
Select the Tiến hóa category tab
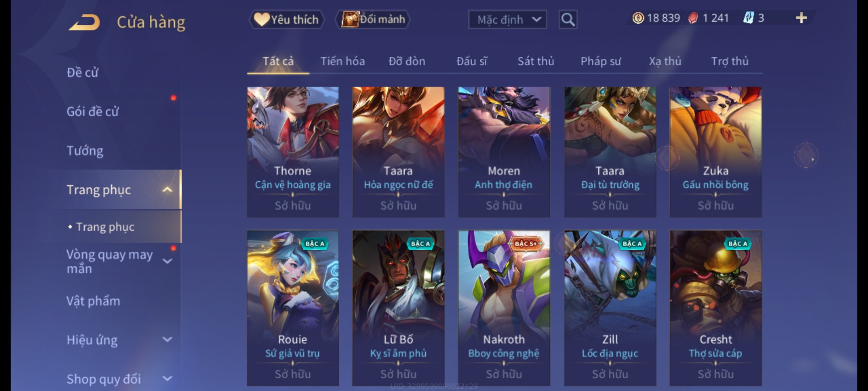point(342,61)
